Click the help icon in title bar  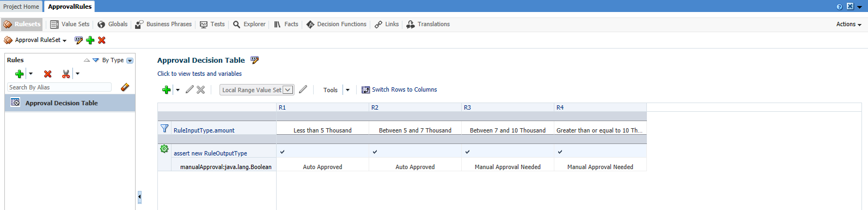[839, 7]
